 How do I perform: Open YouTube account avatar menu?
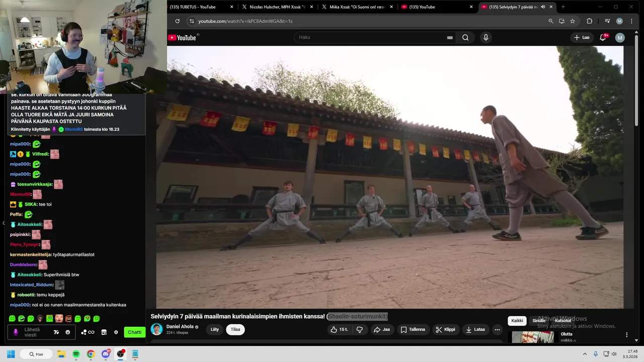[620, 37]
